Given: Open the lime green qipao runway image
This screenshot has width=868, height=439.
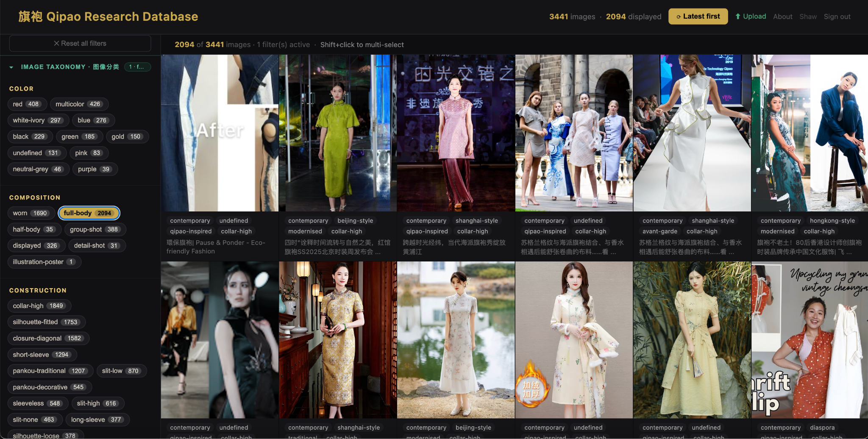Looking at the screenshot, I should point(338,133).
